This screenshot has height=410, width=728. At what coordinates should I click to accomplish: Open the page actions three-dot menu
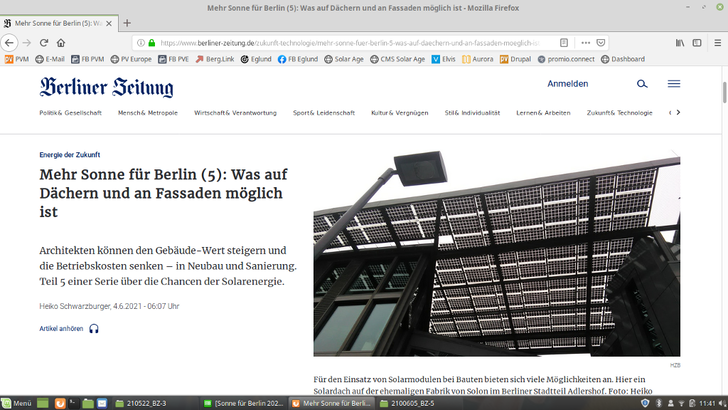point(586,43)
